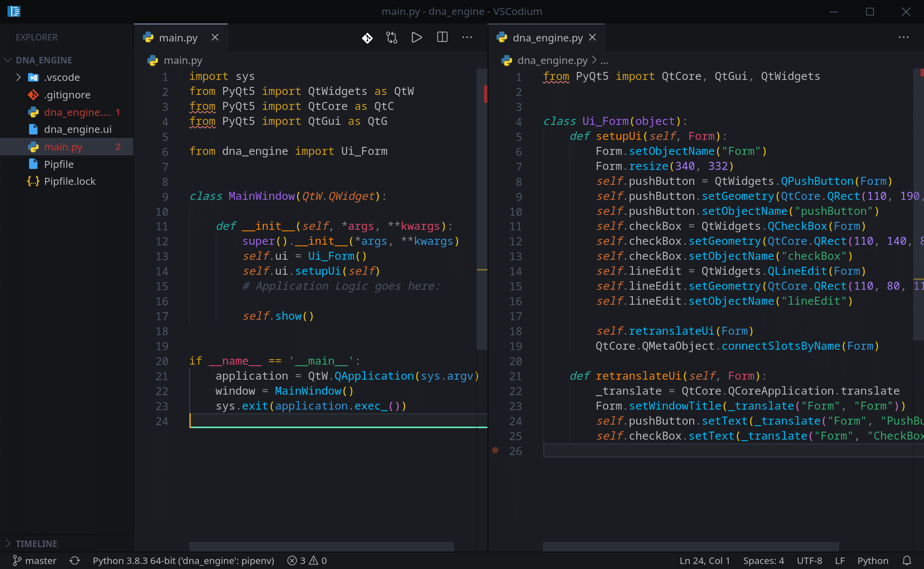
Task: Collapse the DNA_ENGINE folder tree
Action: [7, 60]
